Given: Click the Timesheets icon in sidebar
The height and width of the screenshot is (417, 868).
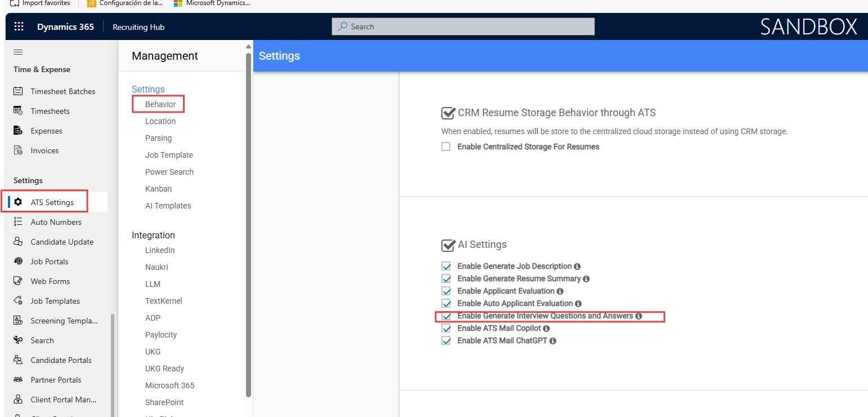Looking at the screenshot, I should [18, 111].
